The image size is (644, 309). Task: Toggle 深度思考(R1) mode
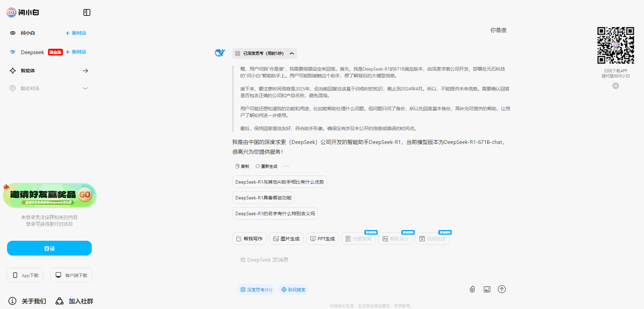[x=256, y=289]
